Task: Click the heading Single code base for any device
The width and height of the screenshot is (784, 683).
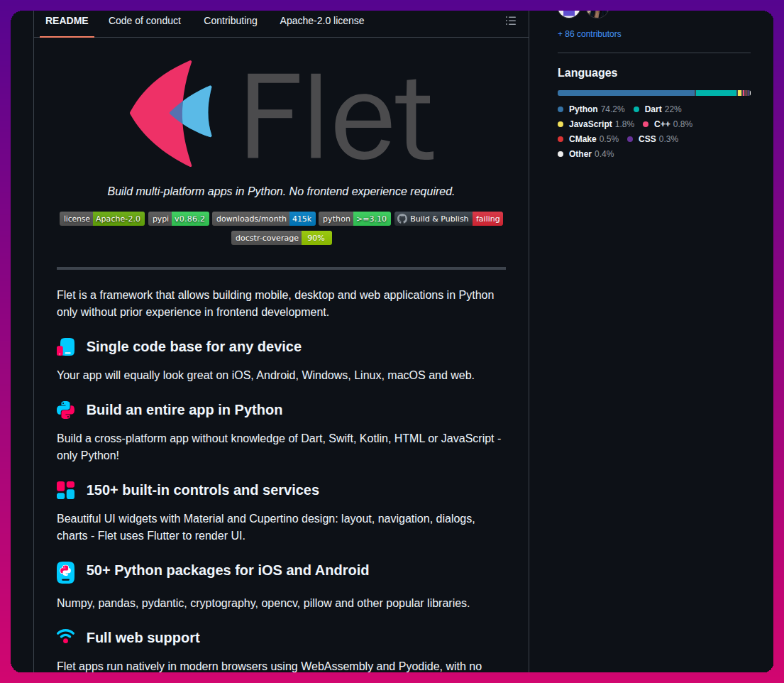Action: [194, 346]
